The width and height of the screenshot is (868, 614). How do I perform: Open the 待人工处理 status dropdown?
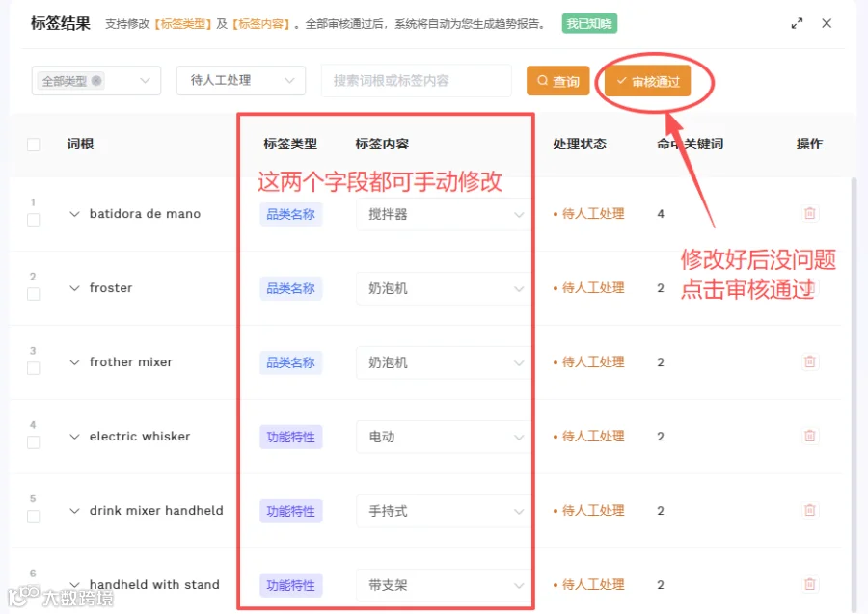241,81
